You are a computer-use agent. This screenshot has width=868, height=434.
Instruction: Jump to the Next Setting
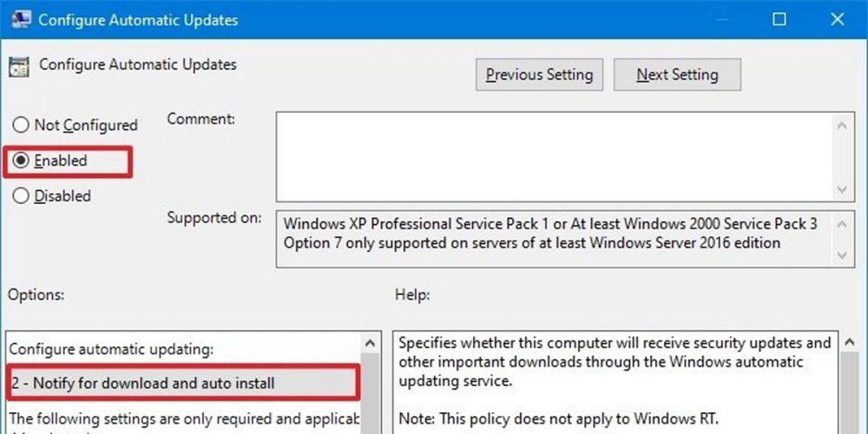(677, 75)
